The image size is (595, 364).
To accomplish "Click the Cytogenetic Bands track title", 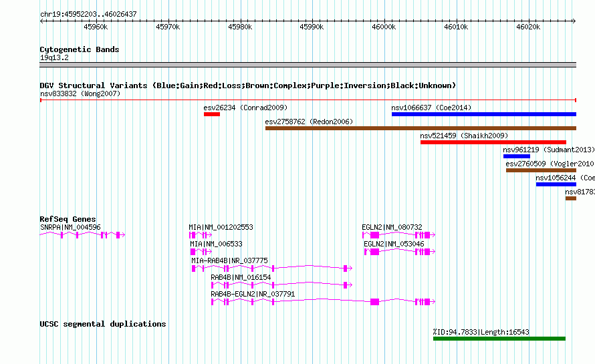I will 80,49.
